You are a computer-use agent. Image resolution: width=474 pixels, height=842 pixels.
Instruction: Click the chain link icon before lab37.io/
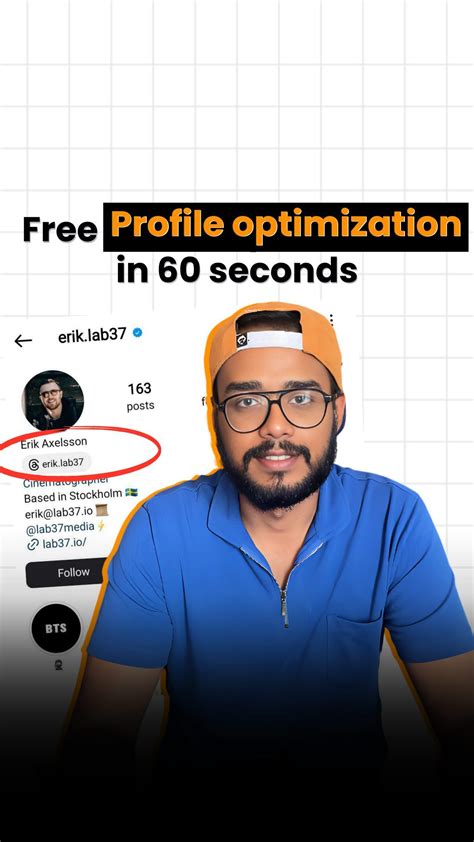(33, 544)
